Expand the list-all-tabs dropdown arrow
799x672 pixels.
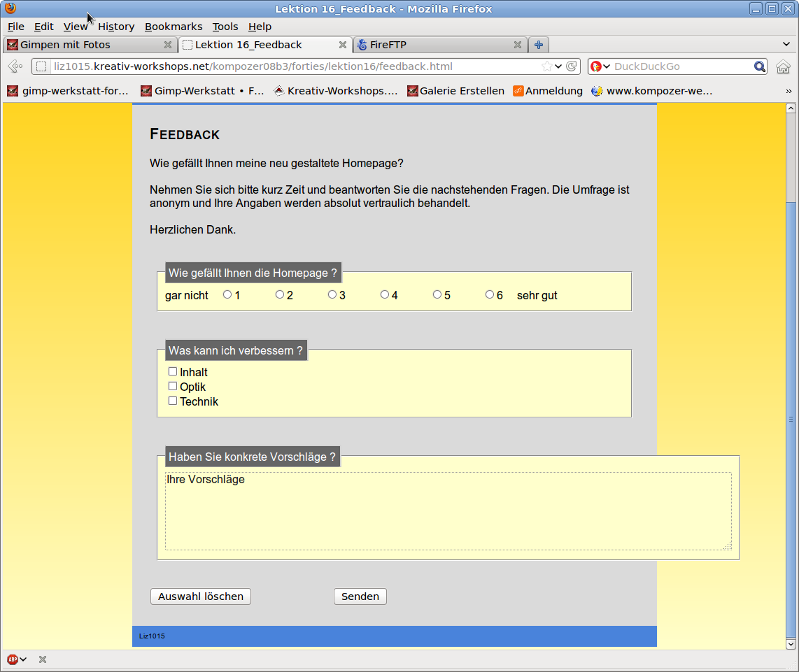tap(786, 45)
